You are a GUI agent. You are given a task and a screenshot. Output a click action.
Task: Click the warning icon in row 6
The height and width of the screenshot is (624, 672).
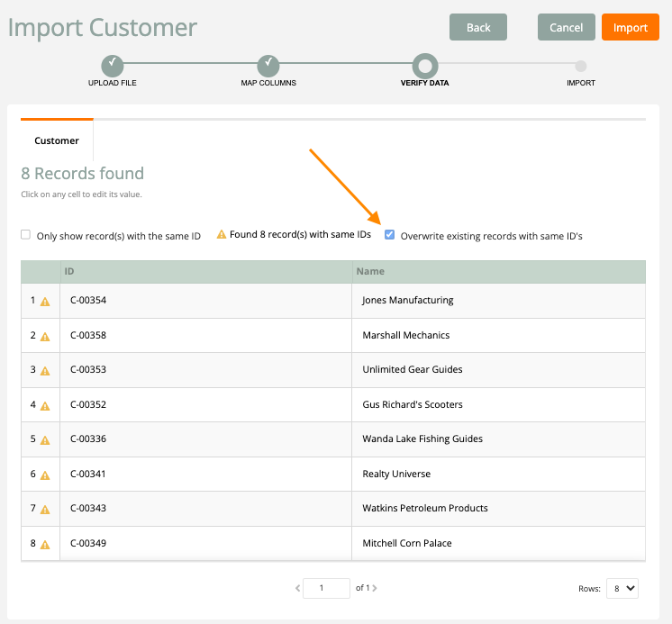click(x=45, y=475)
